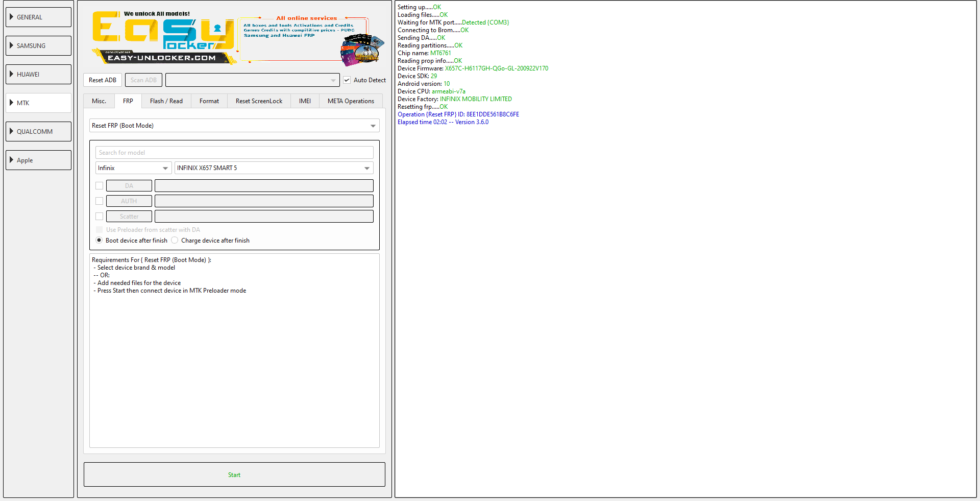Screen dimensions: 980x501
Task: Switch to the META Operations tab
Action: (351, 101)
